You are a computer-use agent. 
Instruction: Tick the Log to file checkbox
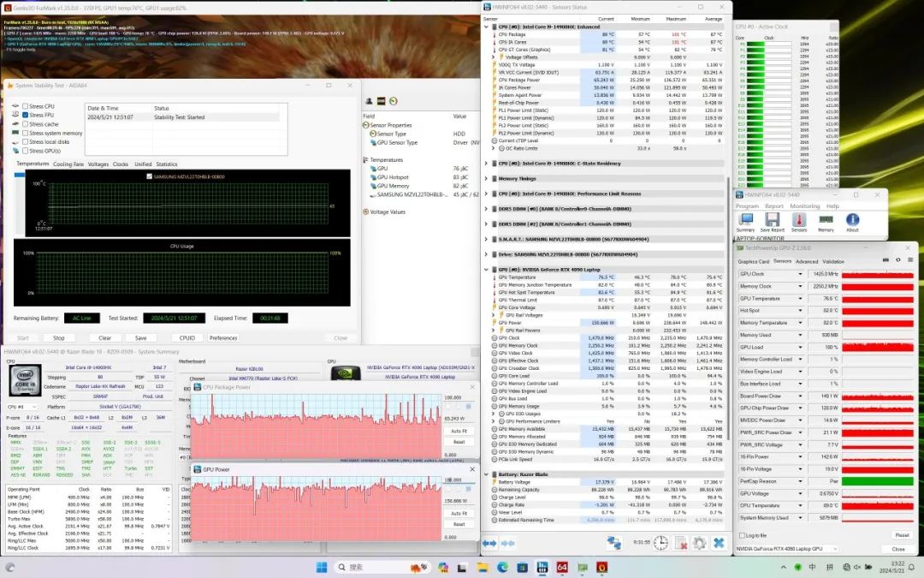click(741, 535)
